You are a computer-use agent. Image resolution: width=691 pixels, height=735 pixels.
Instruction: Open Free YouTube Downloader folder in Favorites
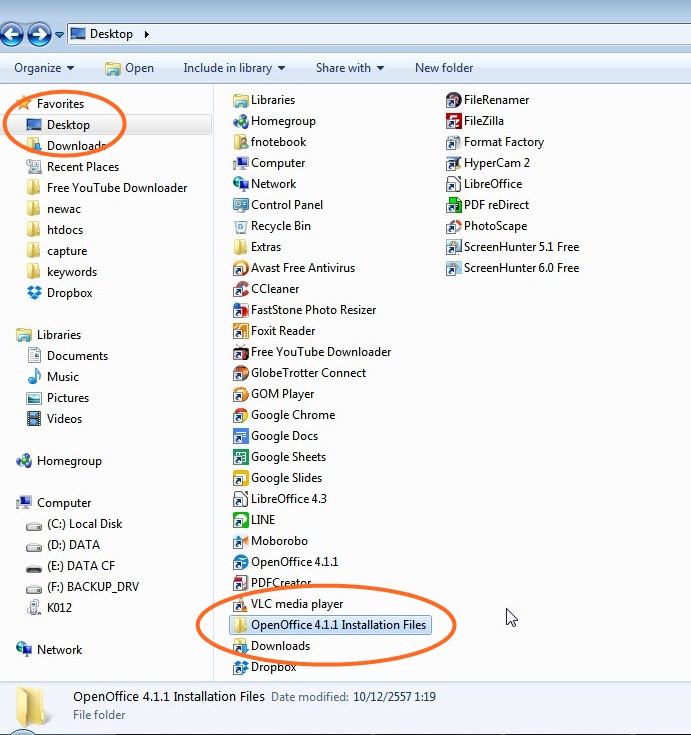[x=106, y=188]
